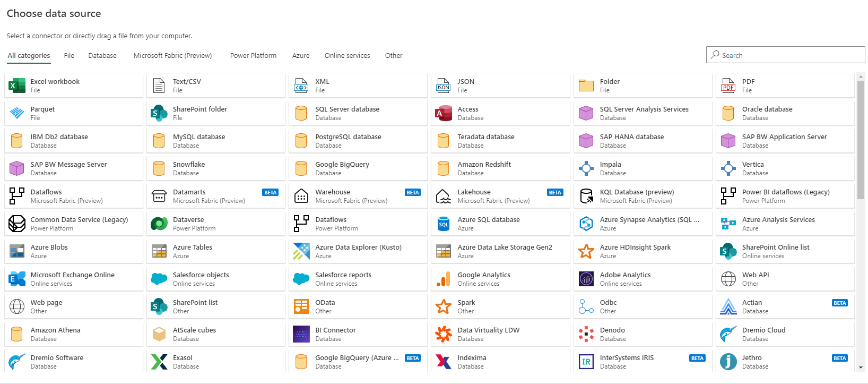Choose the XML connector icon

pos(301,86)
